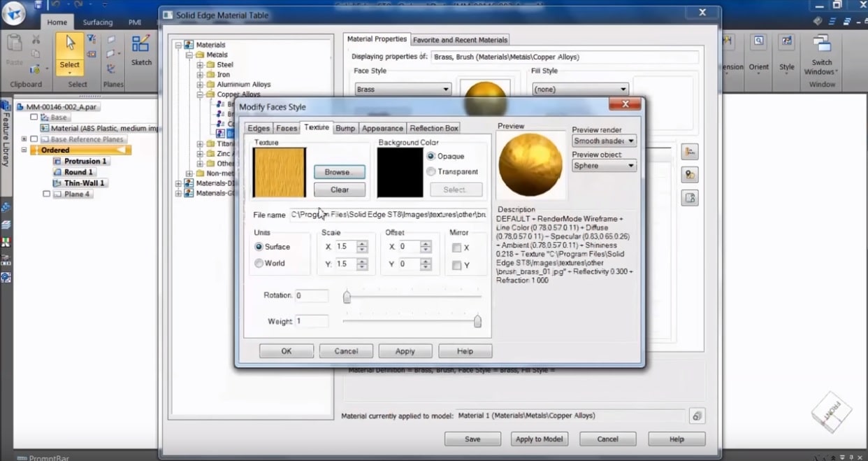Screen dimensions: 868x461
Task: Toggle the Base Reference Planes checkbox
Action: click(x=34, y=139)
